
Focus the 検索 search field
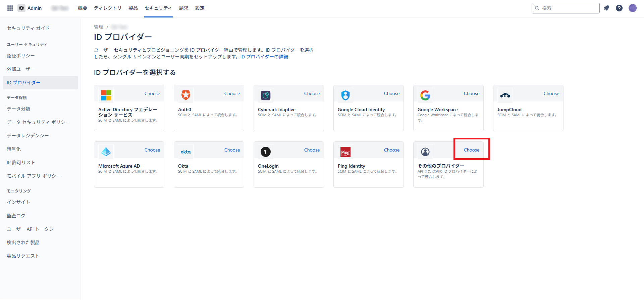tap(566, 8)
